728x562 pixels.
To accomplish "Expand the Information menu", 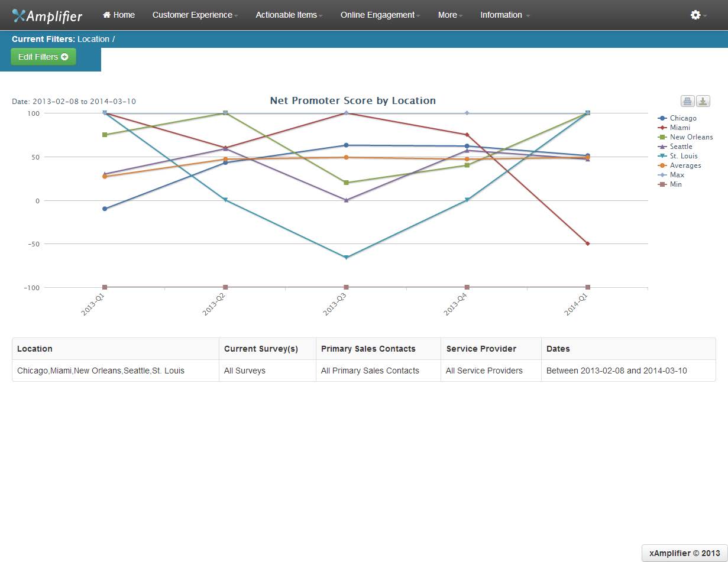I will [505, 15].
